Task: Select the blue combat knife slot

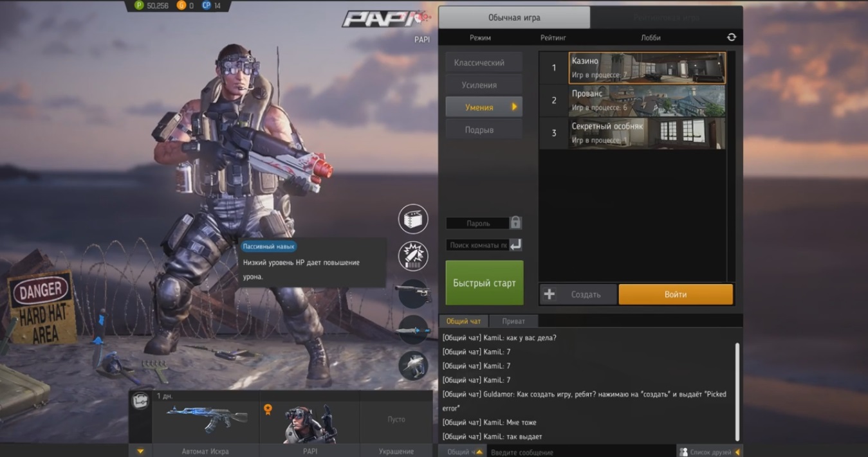Action: click(413, 330)
